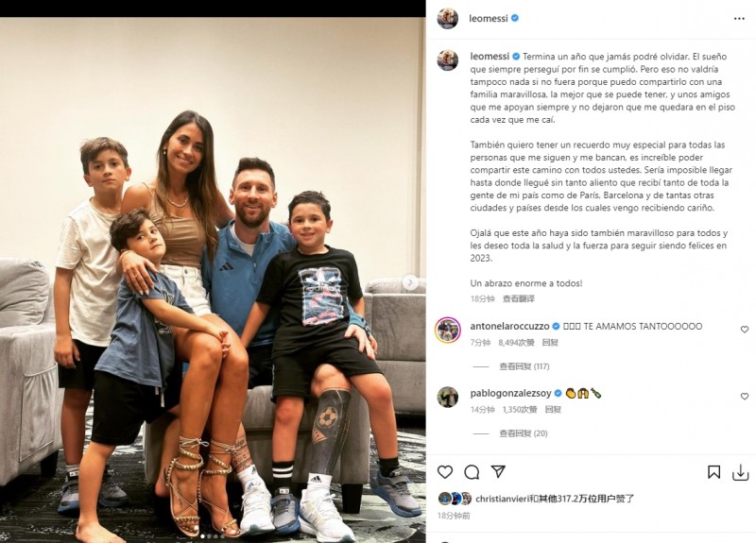Like antonelaroccuzzo's comment
The image size is (756, 543).
[745, 330]
